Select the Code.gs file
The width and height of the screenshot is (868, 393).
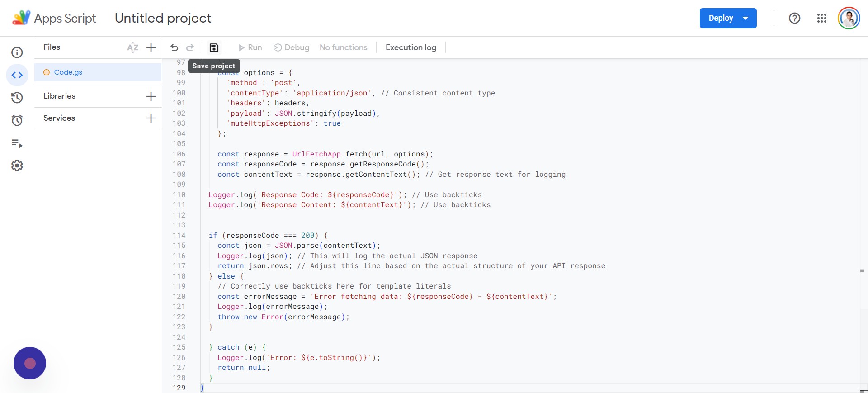point(98,72)
